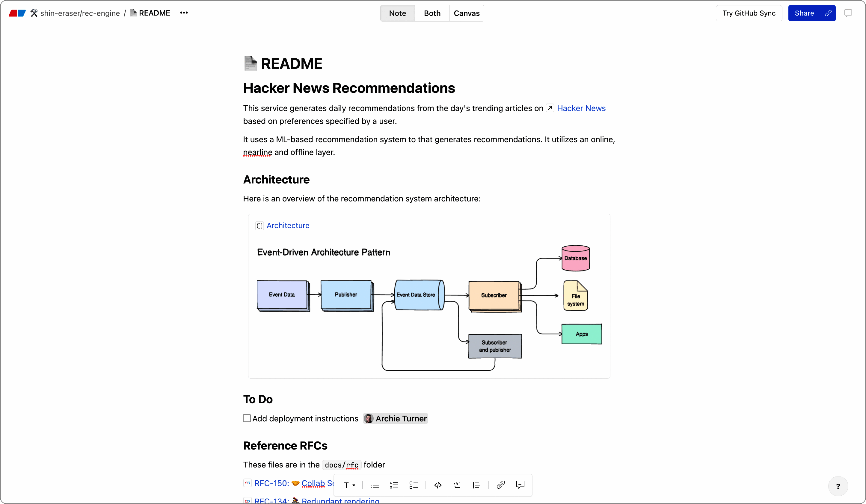Screen dimensions: 866x504
Task: Click the Try GitHub Sync button
Action: click(749, 13)
